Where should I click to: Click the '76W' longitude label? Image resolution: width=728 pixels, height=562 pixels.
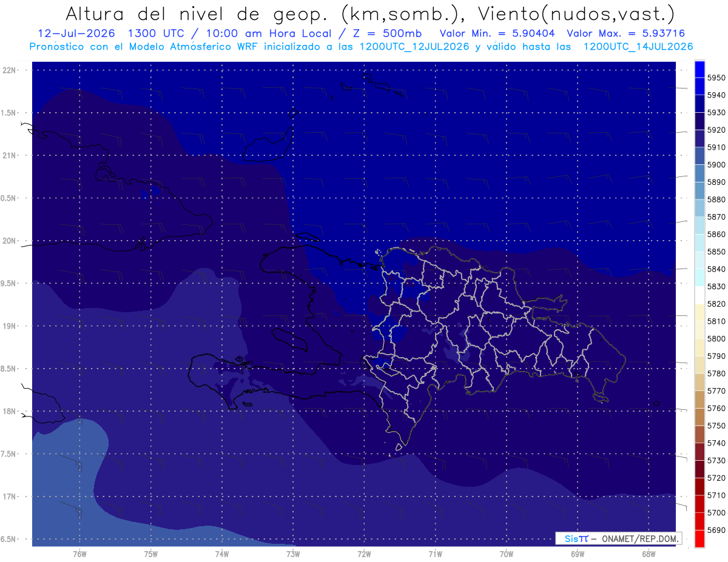click(79, 555)
